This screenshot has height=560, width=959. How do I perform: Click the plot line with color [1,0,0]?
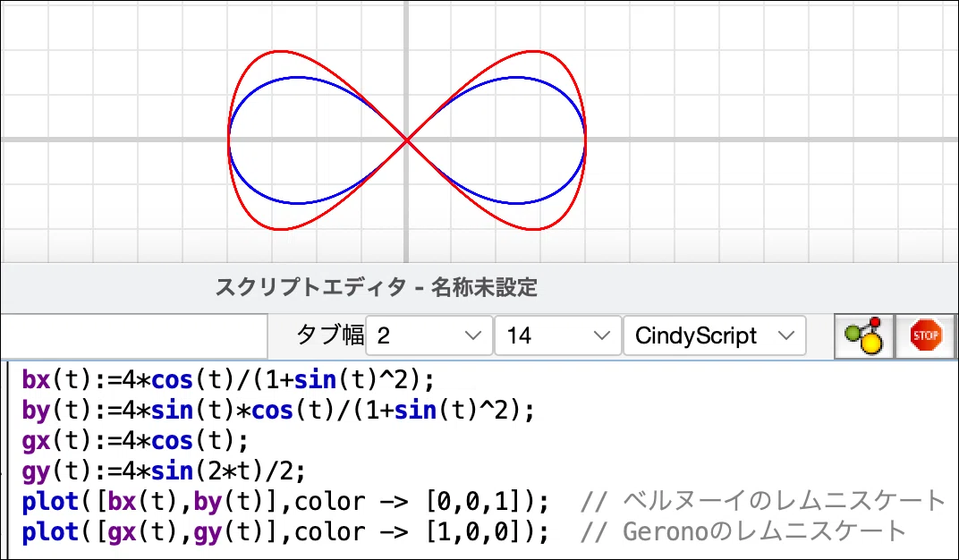coord(285,532)
